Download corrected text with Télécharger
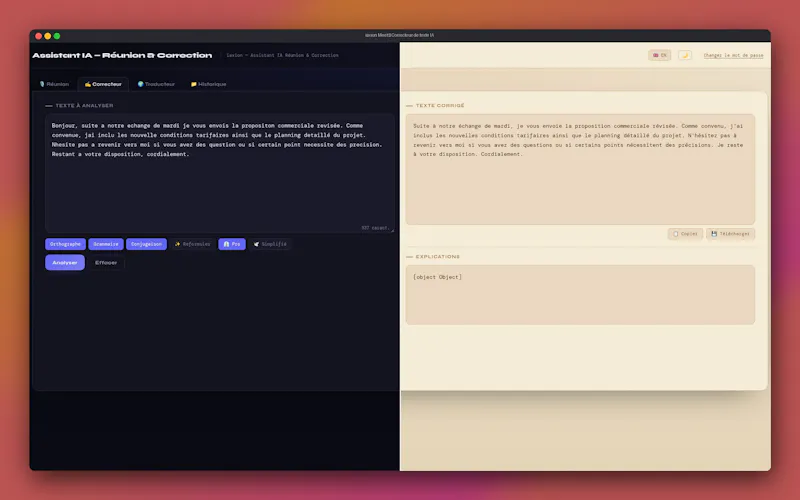Image resolution: width=800 pixels, height=500 pixels. (730, 234)
